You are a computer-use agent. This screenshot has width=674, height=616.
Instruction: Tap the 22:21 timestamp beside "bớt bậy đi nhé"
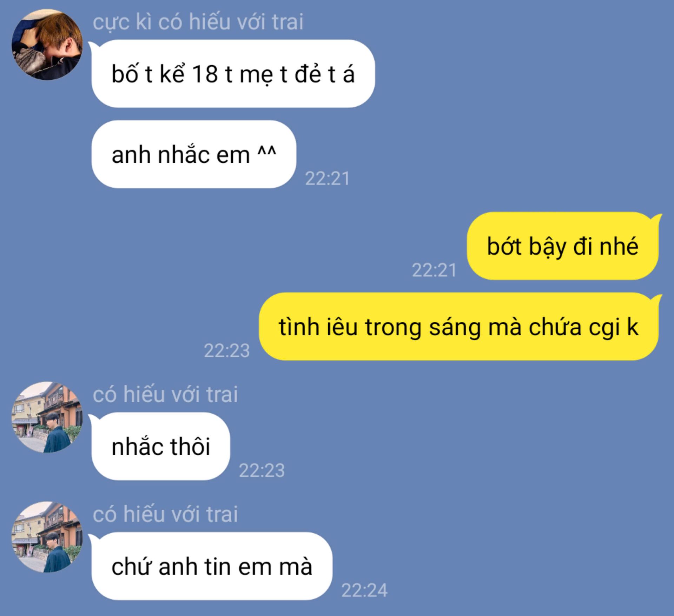(x=434, y=270)
